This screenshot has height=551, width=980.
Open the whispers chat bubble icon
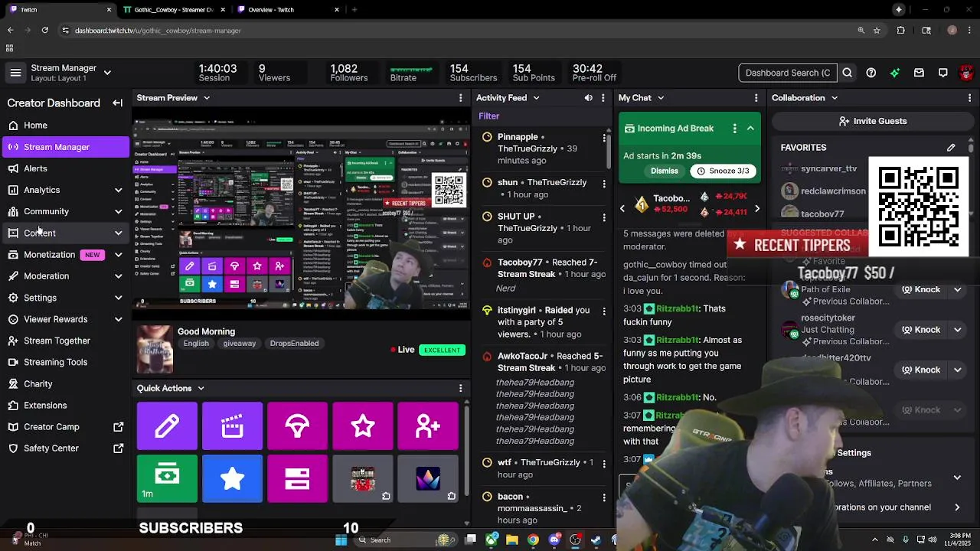click(943, 73)
